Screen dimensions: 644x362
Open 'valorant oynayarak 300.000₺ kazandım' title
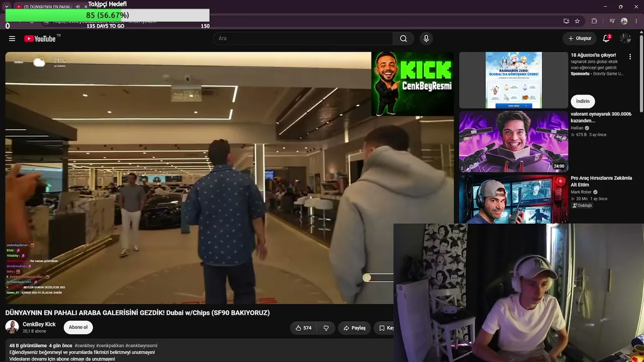601,117
